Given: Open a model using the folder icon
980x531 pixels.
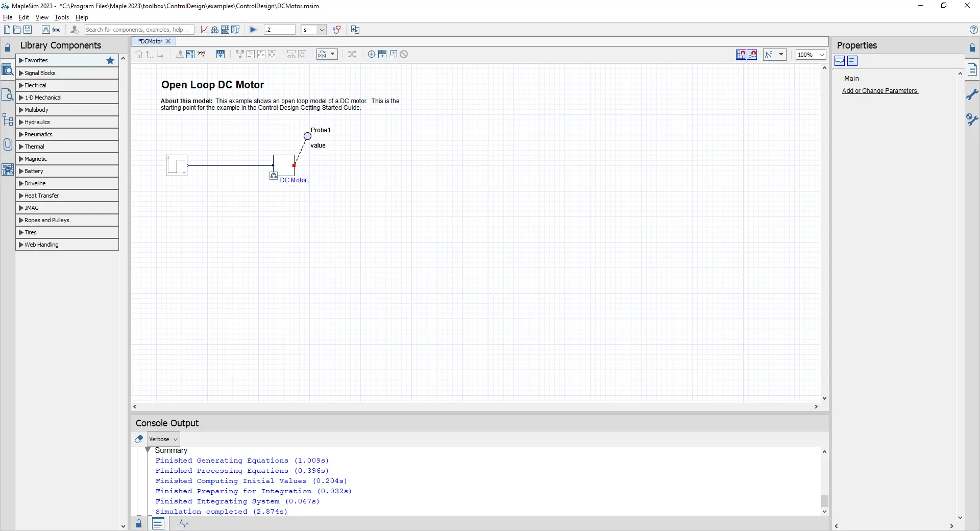Looking at the screenshot, I should click(x=17, y=30).
